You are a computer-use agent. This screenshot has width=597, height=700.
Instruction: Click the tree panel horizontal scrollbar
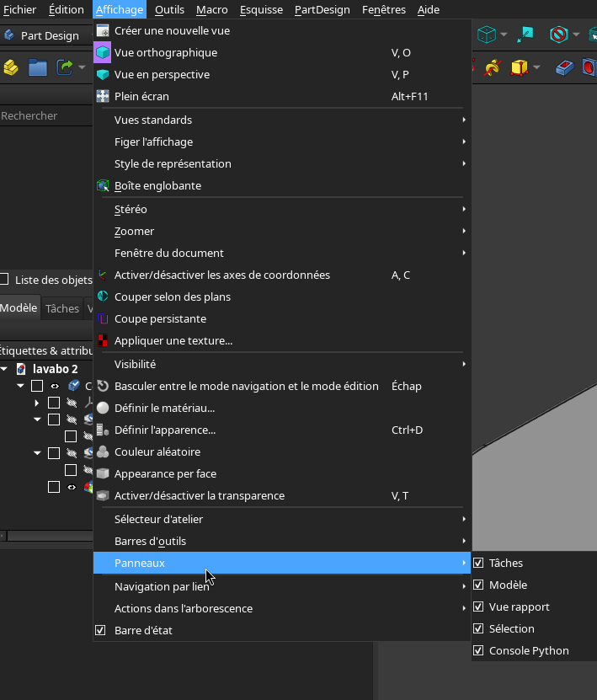click(50, 536)
